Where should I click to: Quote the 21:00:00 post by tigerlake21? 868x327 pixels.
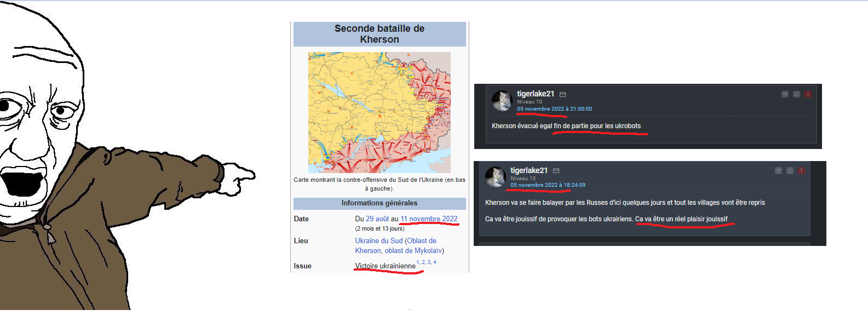(785, 94)
